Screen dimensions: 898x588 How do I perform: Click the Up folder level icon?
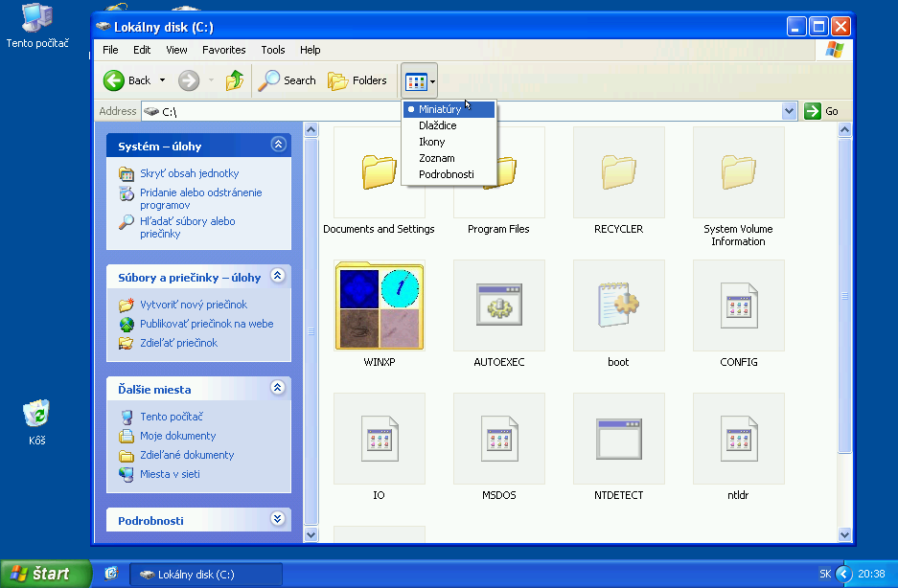click(234, 81)
